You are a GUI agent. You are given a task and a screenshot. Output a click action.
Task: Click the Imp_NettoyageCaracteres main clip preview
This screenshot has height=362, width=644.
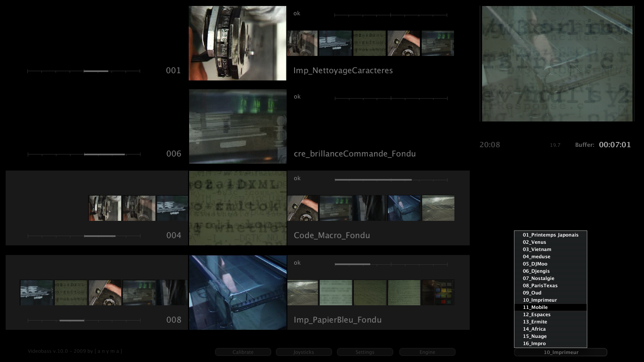[237, 43]
